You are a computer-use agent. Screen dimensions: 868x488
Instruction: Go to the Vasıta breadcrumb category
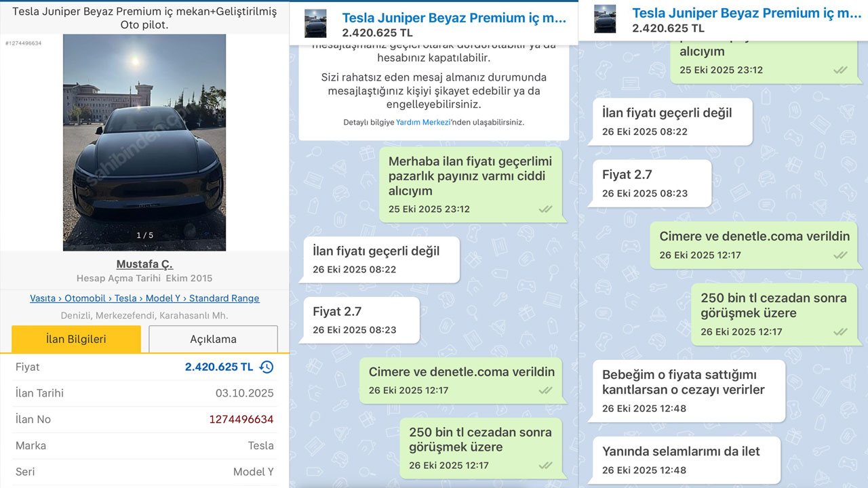click(x=43, y=298)
